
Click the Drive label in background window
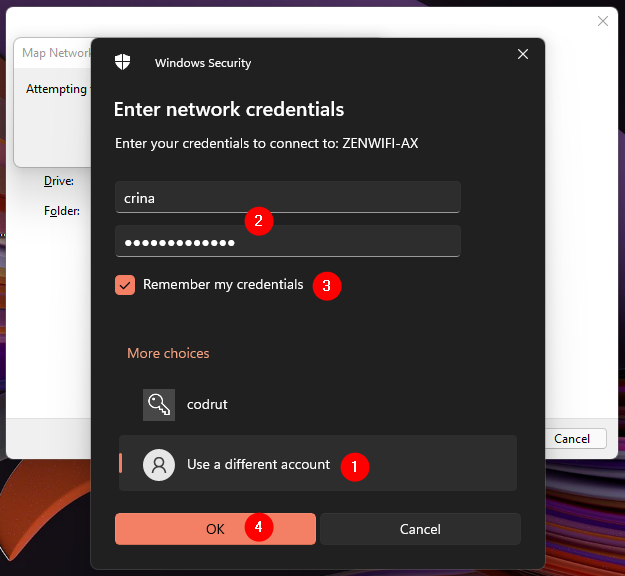(x=59, y=181)
